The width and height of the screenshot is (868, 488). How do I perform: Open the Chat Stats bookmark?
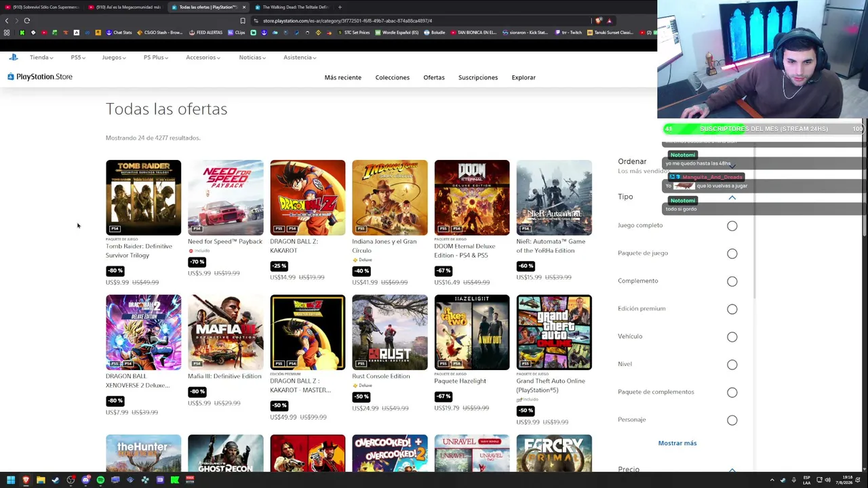[x=119, y=33]
